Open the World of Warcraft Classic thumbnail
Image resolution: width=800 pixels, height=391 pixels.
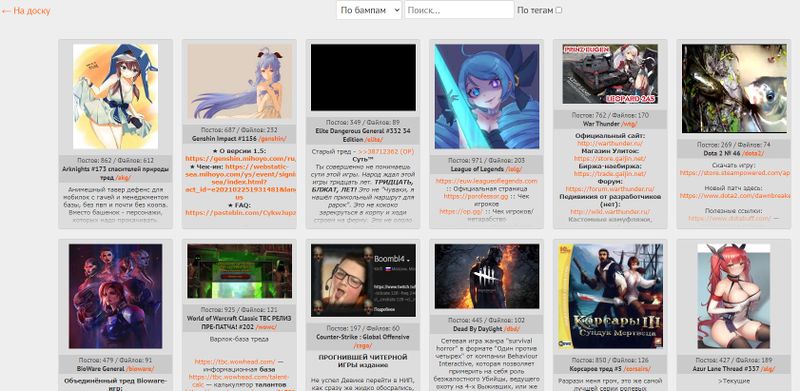(x=239, y=271)
